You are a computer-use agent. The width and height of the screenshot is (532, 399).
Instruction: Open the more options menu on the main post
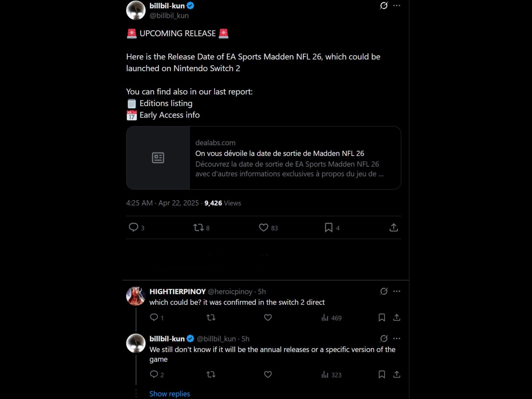[397, 6]
